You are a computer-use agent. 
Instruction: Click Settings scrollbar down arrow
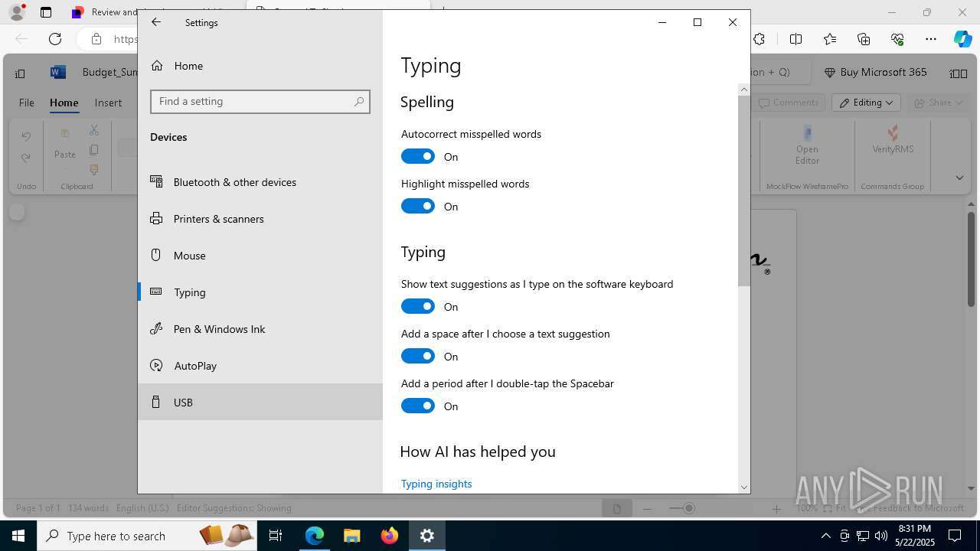click(x=743, y=487)
